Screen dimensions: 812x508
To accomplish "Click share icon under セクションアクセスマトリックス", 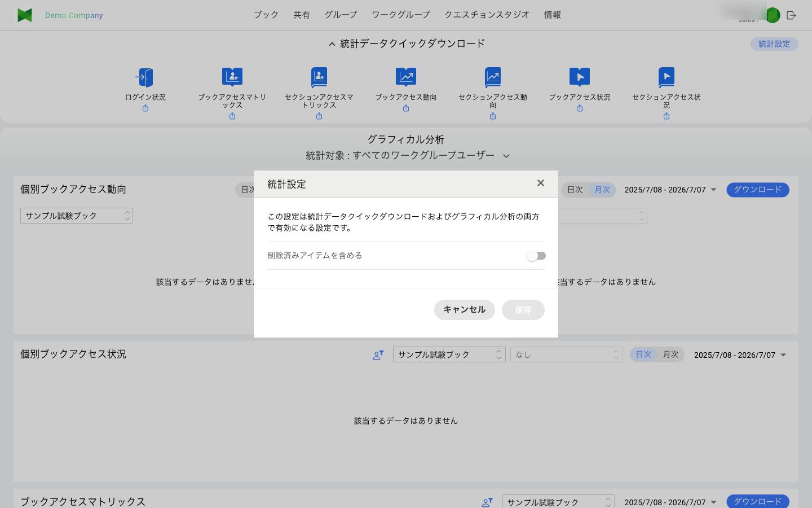I will 319,116.
